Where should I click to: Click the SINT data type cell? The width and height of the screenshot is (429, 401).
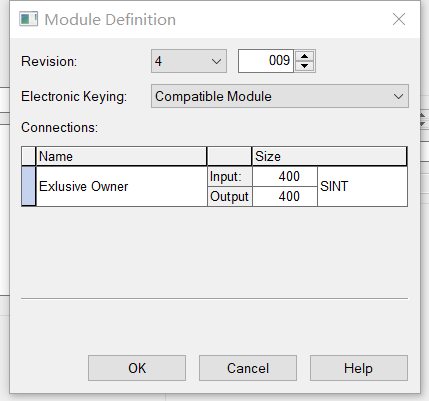362,186
